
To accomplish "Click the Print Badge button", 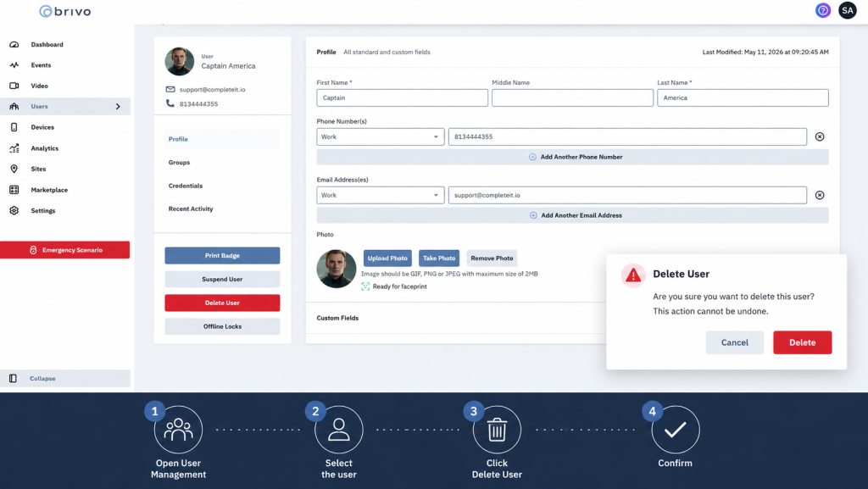I will coord(222,256).
